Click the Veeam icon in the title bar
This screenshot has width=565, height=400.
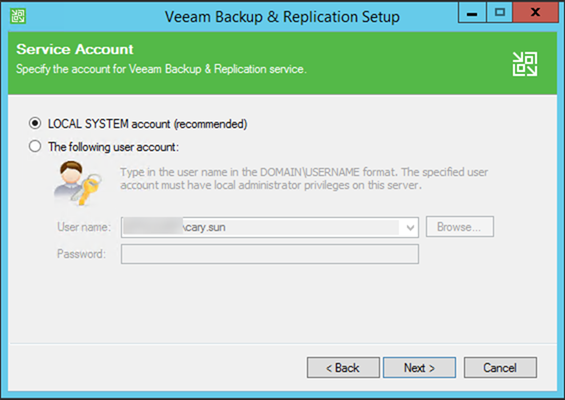18,16
